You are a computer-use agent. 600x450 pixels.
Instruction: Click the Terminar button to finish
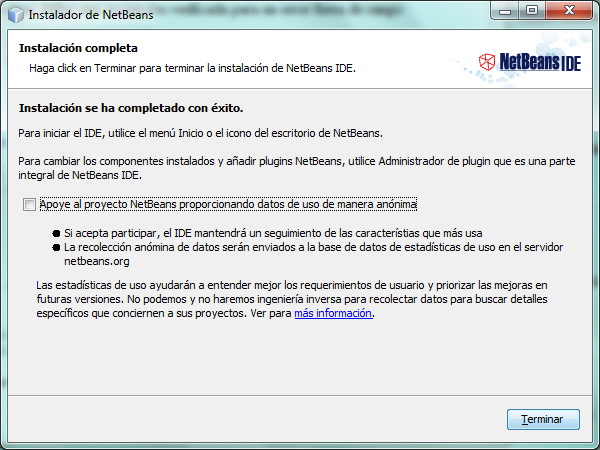543,419
